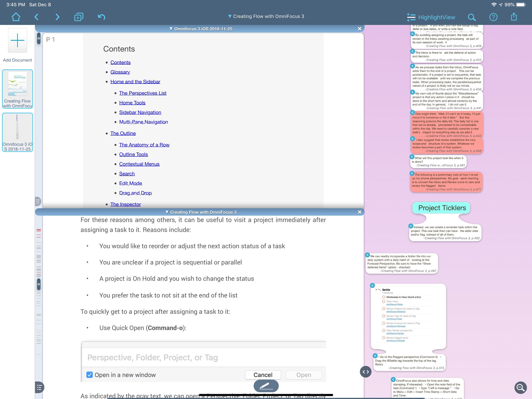Open the help question mark icon
This screenshot has width=532, height=399.
(493, 17)
